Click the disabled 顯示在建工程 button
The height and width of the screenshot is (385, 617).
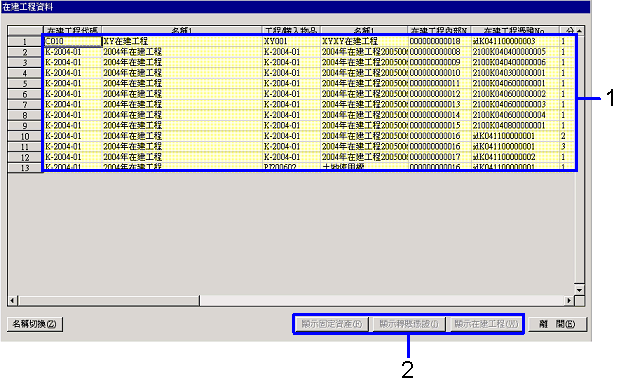tap(486, 324)
